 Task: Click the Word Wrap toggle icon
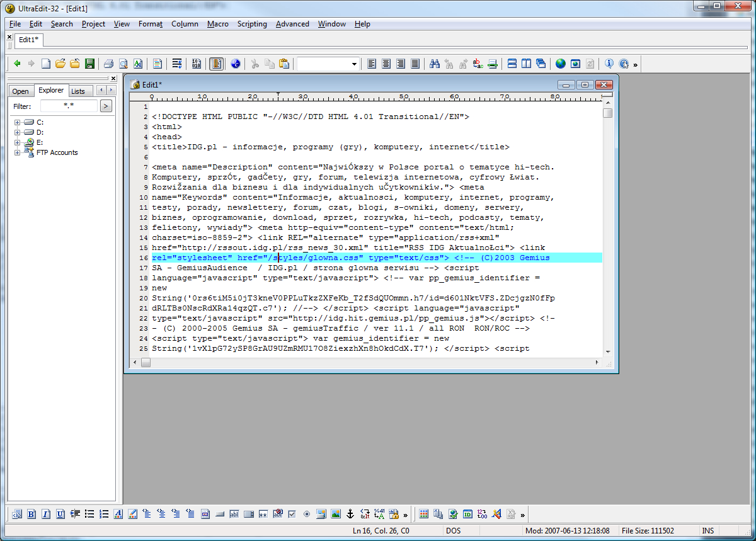177,64
